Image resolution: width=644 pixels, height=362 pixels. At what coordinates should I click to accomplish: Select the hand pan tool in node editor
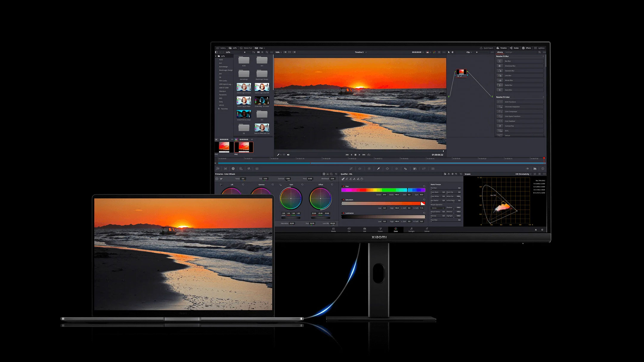click(453, 52)
